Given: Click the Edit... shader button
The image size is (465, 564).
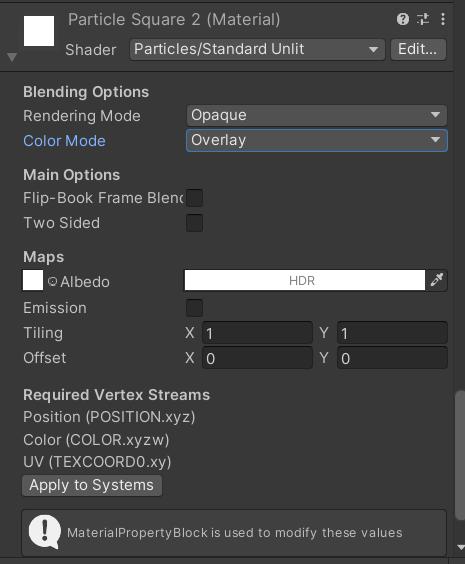Looking at the screenshot, I should click(x=418, y=49).
